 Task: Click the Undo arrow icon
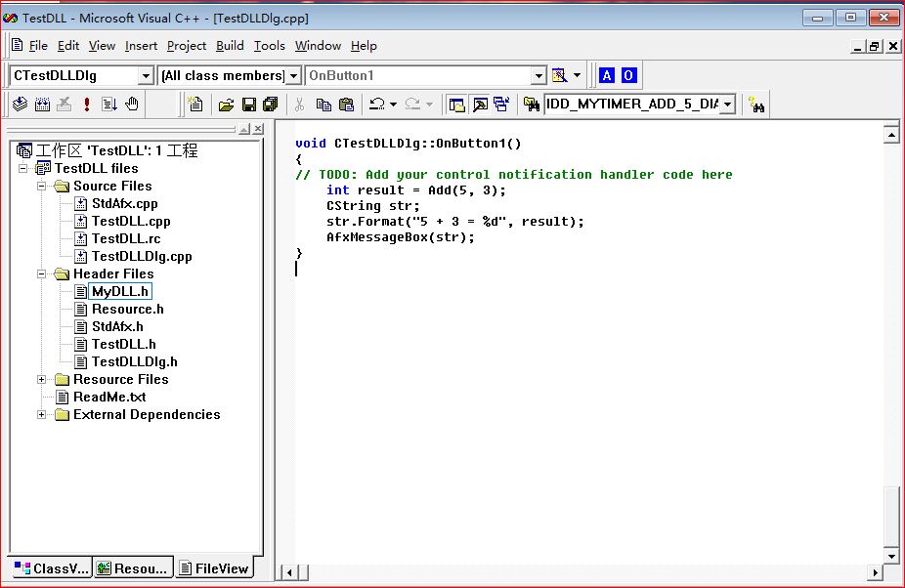377,104
